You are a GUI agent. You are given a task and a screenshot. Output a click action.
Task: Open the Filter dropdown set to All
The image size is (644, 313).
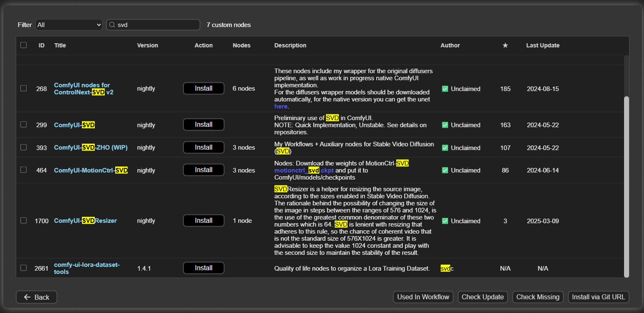69,25
